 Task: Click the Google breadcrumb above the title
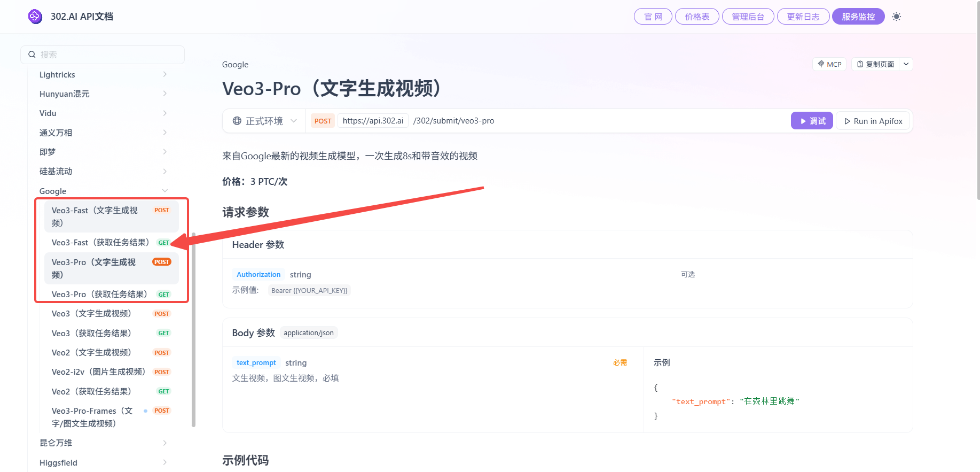tap(235, 65)
